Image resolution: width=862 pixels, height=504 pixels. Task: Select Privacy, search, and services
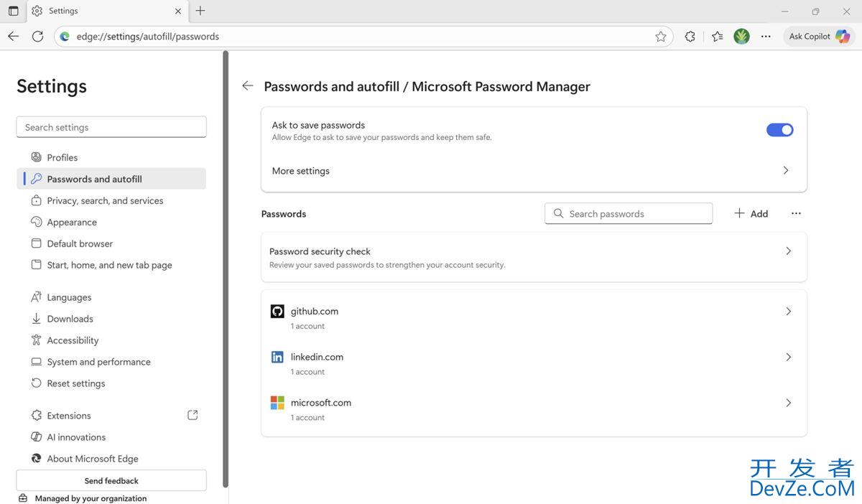pyautogui.click(x=105, y=201)
